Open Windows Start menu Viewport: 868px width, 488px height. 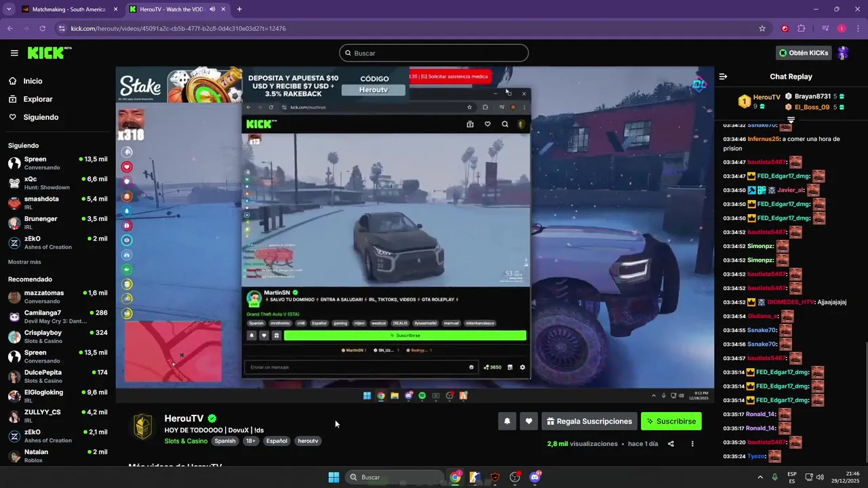pyautogui.click(x=334, y=477)
